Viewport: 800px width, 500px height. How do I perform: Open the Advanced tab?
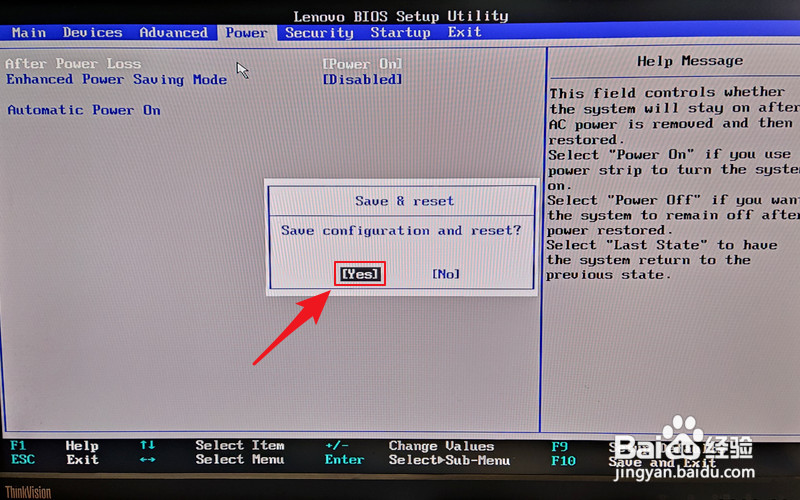pyautogui.click(x=173, y=33)
